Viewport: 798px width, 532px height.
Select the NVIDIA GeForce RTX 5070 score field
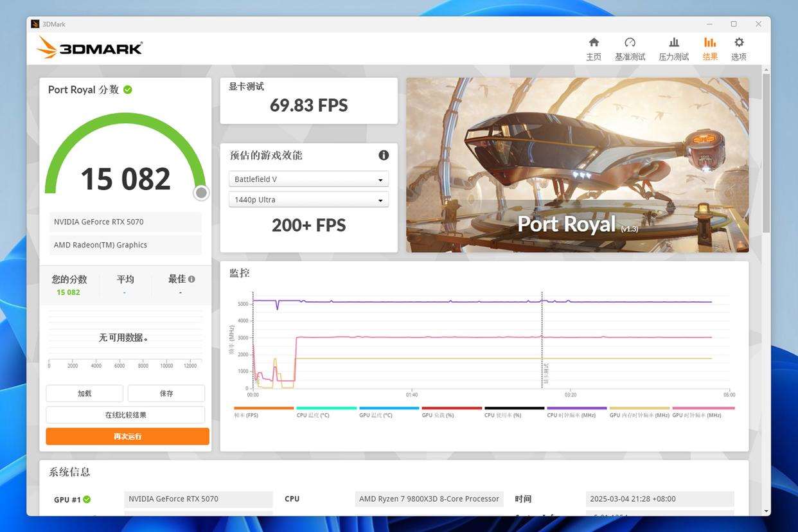point(125,222)
